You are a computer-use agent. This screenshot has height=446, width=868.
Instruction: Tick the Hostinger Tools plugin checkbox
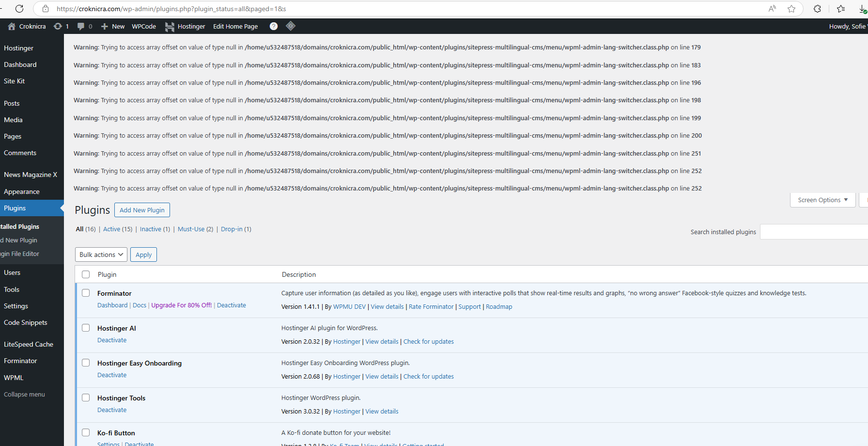[x=86, y=398]
